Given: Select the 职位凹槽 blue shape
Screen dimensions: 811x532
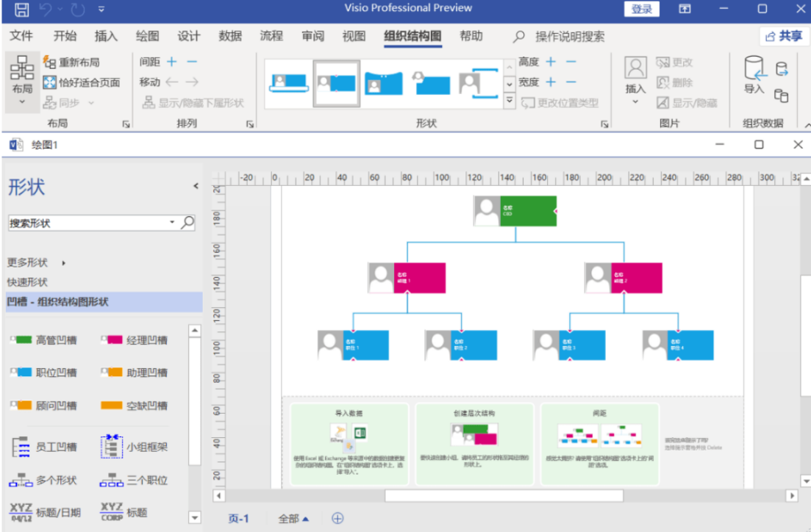Looking at the screenshot, I should pyautogui.click(x=43, y=373).
